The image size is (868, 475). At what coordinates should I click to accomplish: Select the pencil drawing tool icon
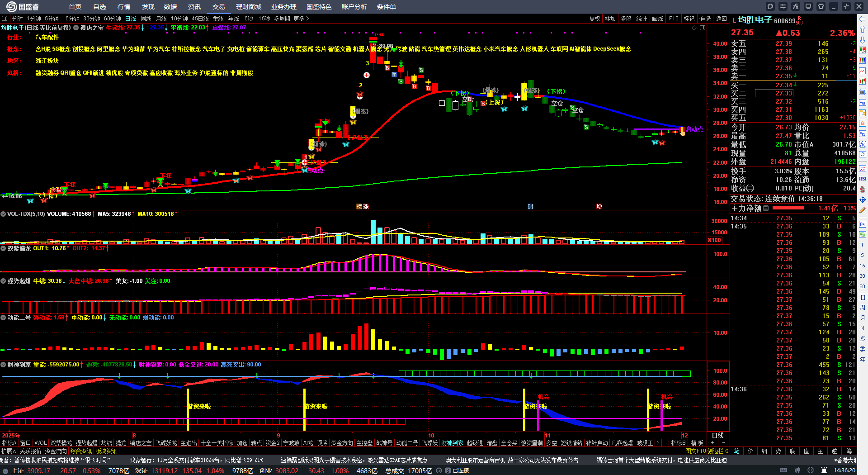click(x=863, y=210)
